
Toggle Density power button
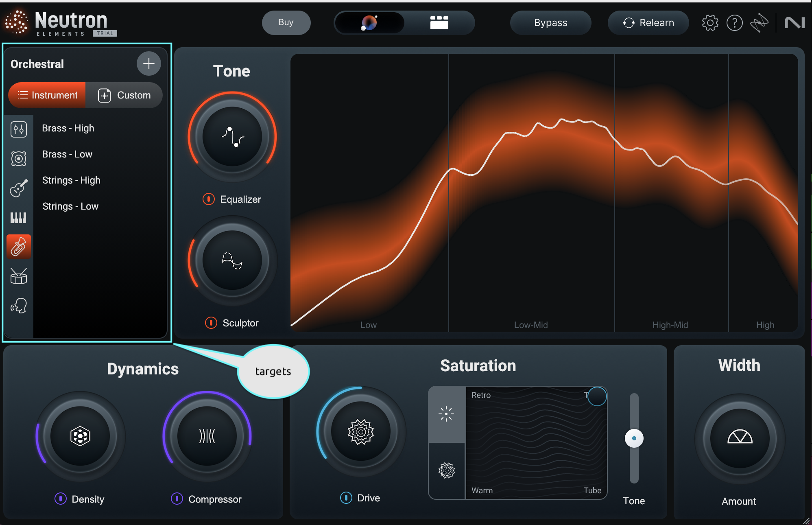(x=61, y=499)
